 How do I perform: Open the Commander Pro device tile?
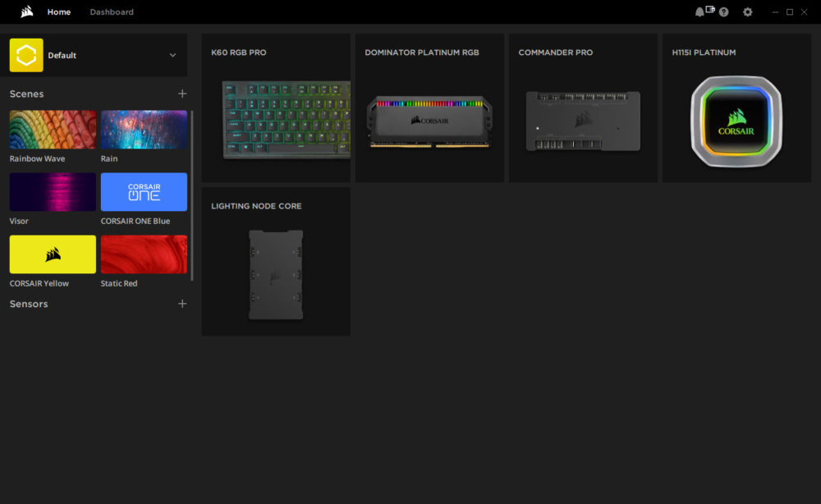(x=583, y=108)
